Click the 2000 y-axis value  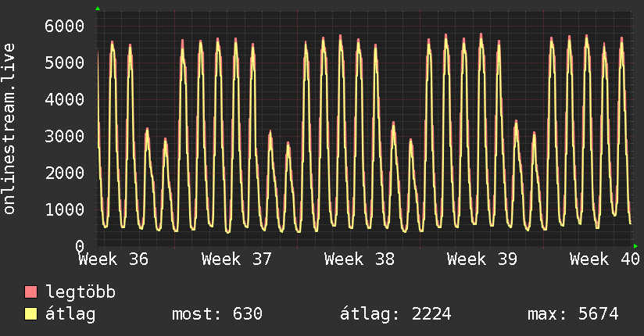tap(65, 173)
